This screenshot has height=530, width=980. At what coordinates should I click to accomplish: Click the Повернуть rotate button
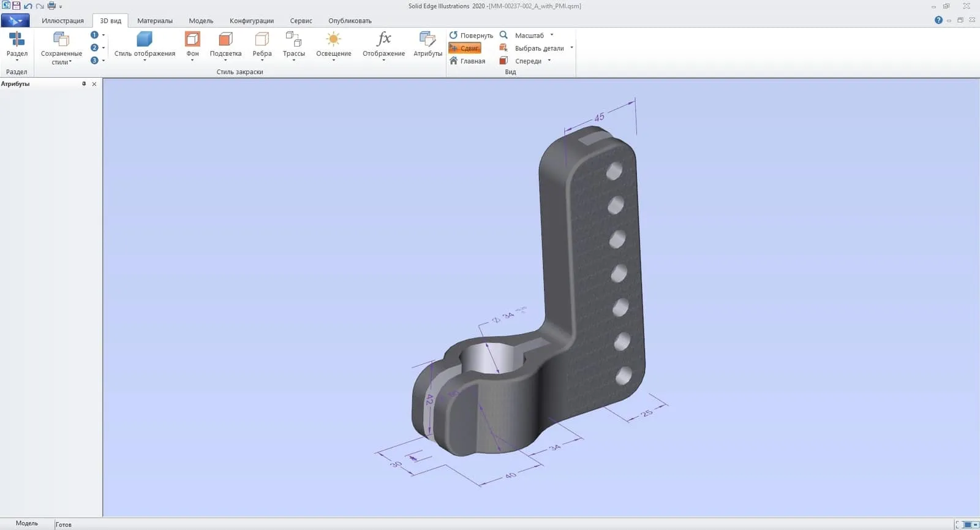coord(471,35)
